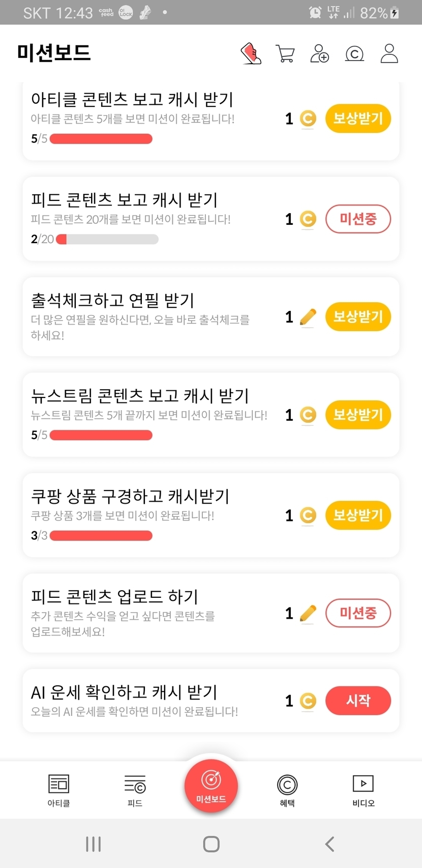422x868 pixels.
Task: Open the 쿠팡 상품 구경하고 캐시받기 card title
Action: (x=130, y=496)
